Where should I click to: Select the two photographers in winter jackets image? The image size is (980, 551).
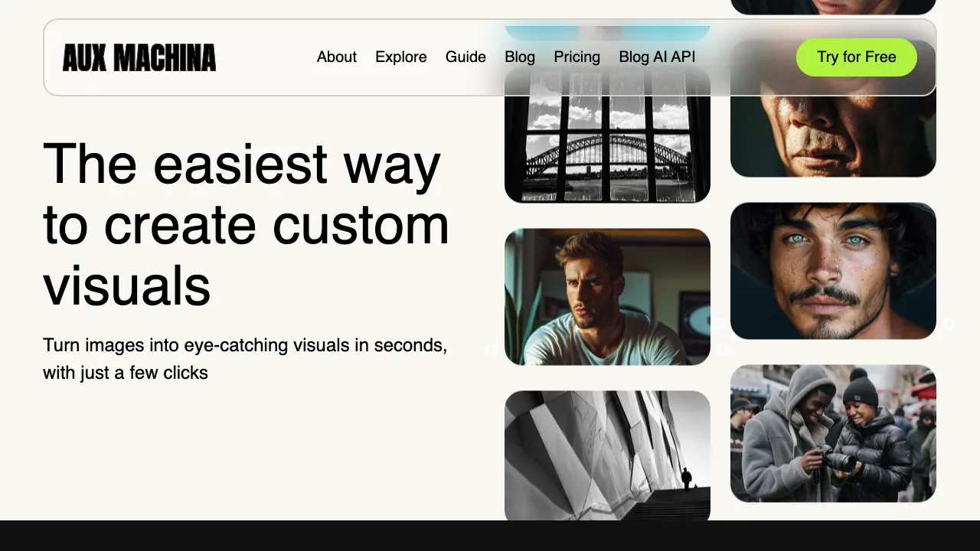pyautogui.click(x=833, y=433)
